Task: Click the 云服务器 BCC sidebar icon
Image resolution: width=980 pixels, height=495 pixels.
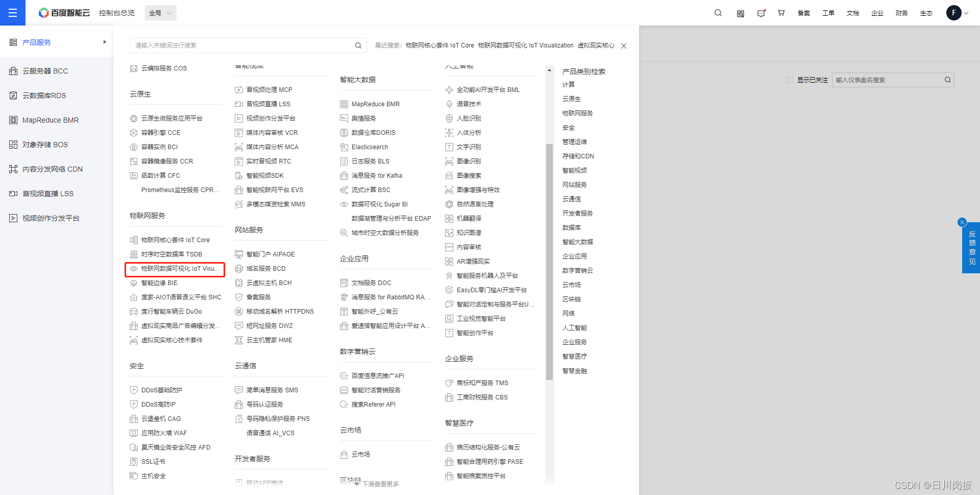Action: click(13, 71)
